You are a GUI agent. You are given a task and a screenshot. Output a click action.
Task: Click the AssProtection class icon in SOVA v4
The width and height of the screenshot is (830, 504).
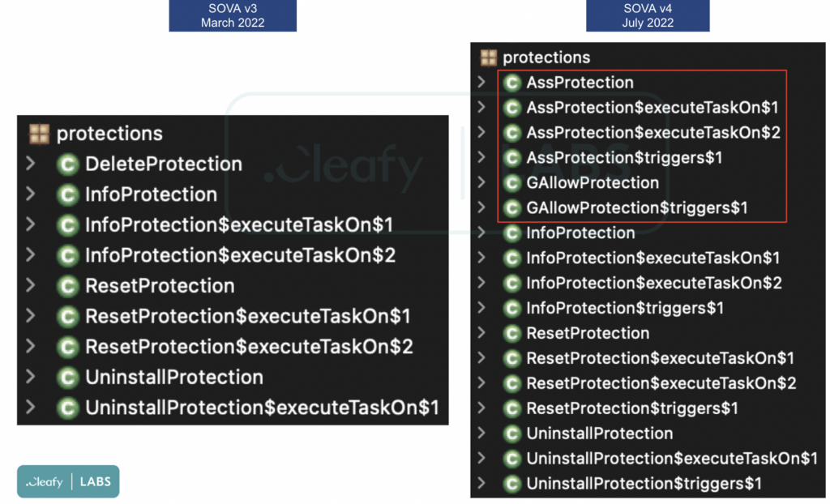tap(513, 82)
